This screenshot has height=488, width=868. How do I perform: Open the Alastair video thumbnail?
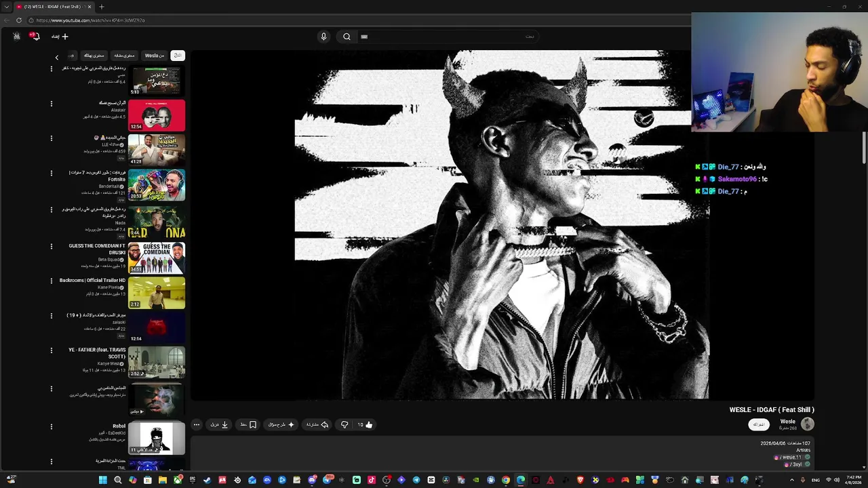tap(157, 115)
